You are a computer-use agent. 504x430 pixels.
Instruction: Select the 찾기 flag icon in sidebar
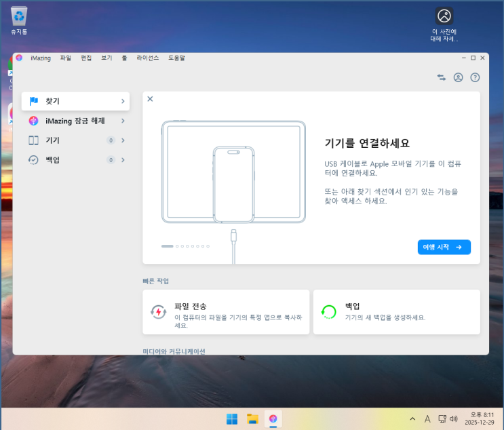point(34,101)
